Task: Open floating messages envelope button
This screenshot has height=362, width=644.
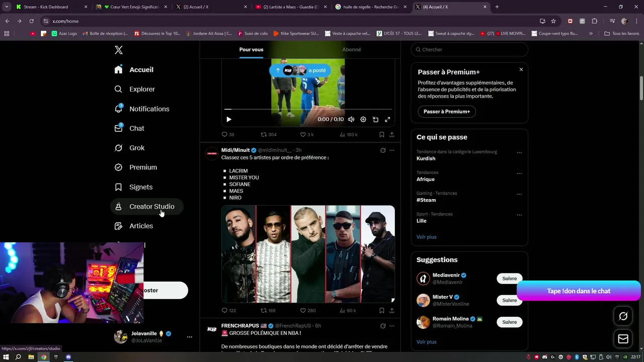Action: (x=623, y=339)
